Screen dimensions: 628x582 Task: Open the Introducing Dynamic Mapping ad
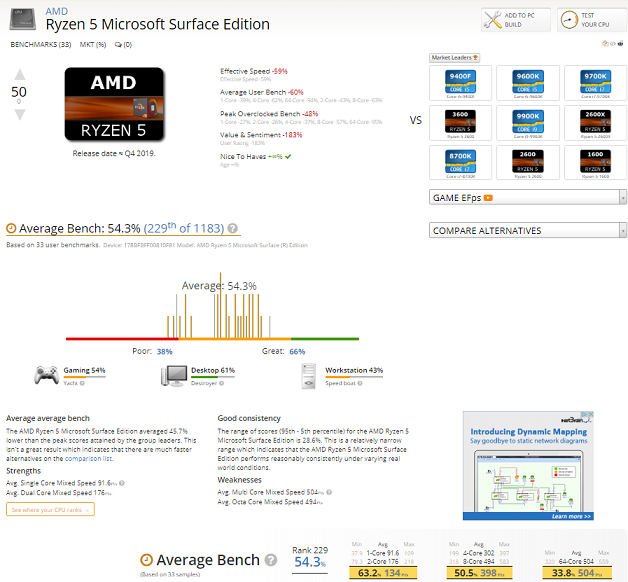[528, 466]
